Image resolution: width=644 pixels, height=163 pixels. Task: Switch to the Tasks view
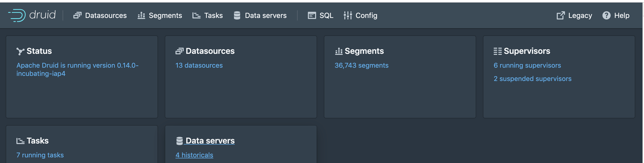coord(208,15)
